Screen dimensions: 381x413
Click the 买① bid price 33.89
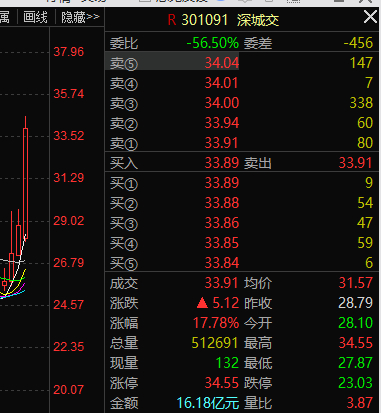222,183
